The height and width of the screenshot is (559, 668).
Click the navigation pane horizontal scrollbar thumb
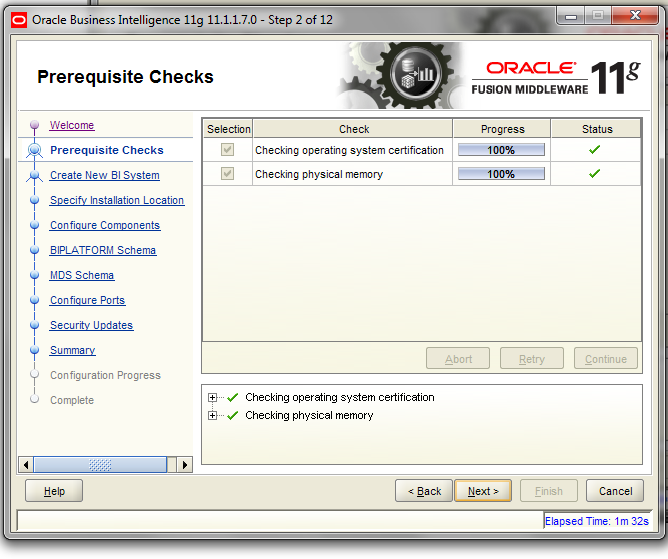click(100, 464)
